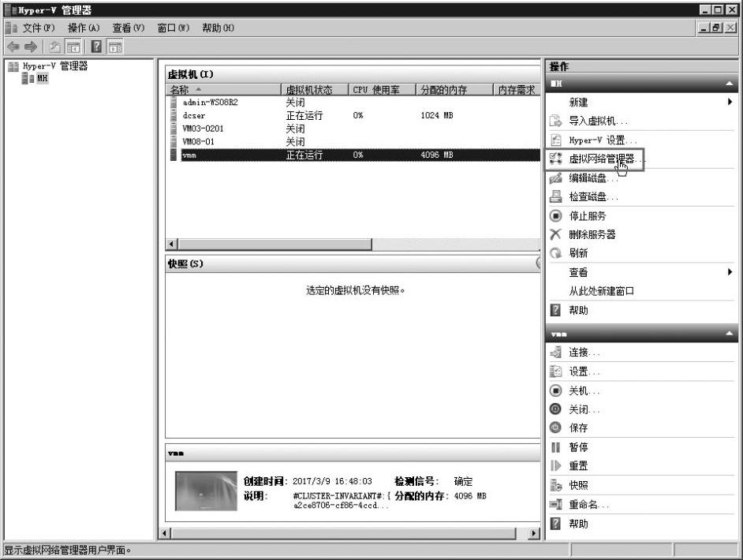Collapse the 快照 pane with round button
Viewport: 743px width, 560px height.
point(538,263)
